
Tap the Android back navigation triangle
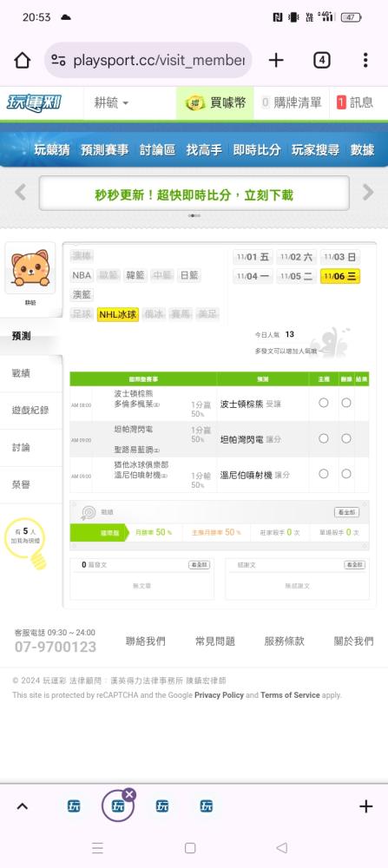[281, 847]
